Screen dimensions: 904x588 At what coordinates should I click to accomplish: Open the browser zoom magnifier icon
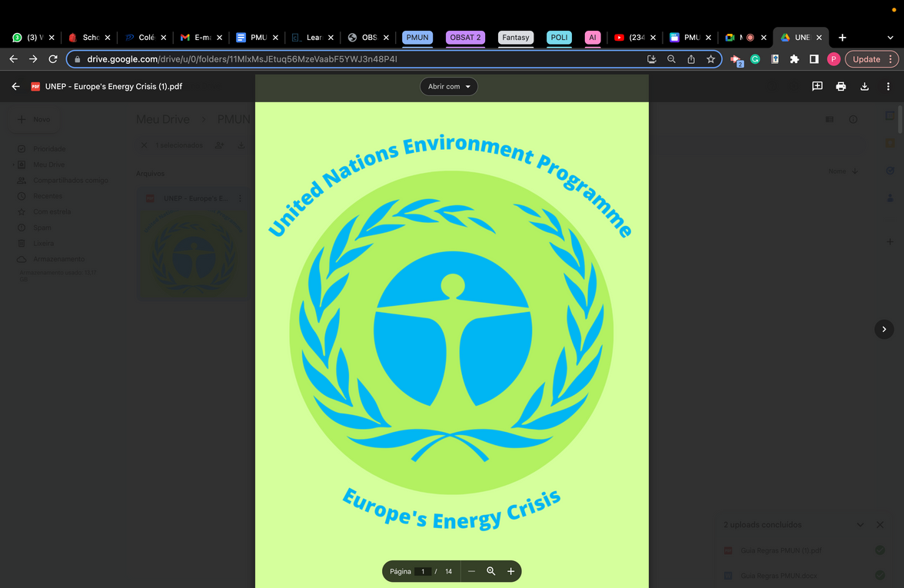pyautogui.click(x=671, y=58)
